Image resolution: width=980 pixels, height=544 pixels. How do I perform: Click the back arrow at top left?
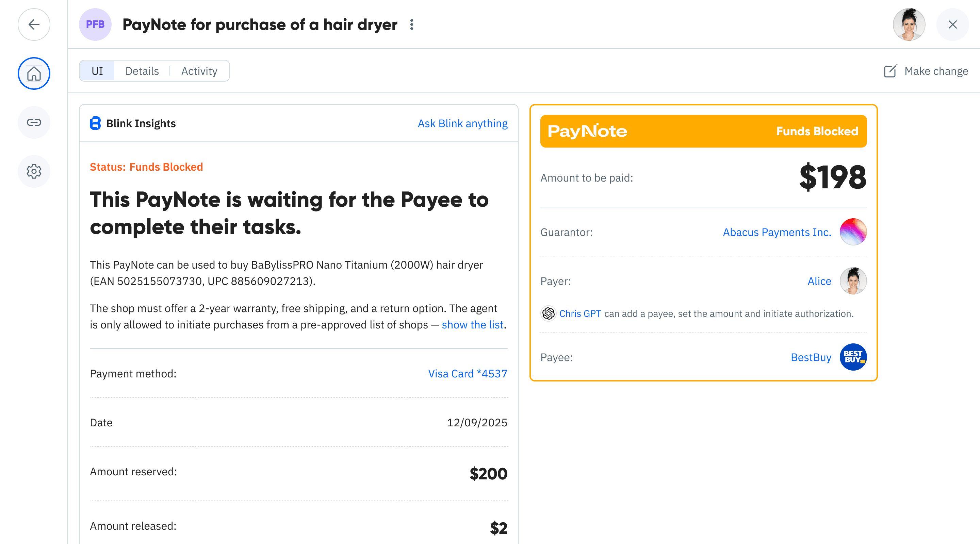pyautogui.click(x=34, y=24)
